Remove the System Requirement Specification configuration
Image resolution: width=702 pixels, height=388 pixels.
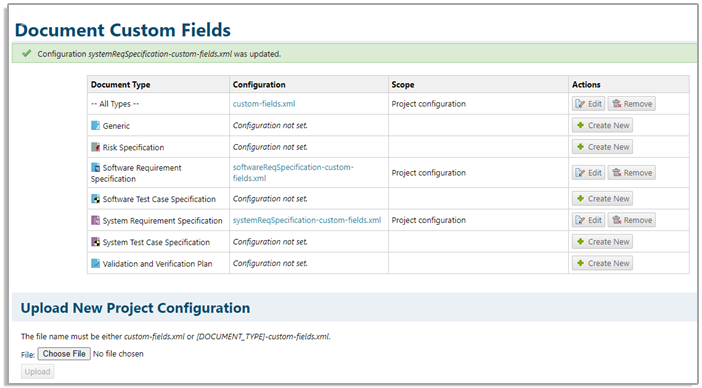coord(631,220)
